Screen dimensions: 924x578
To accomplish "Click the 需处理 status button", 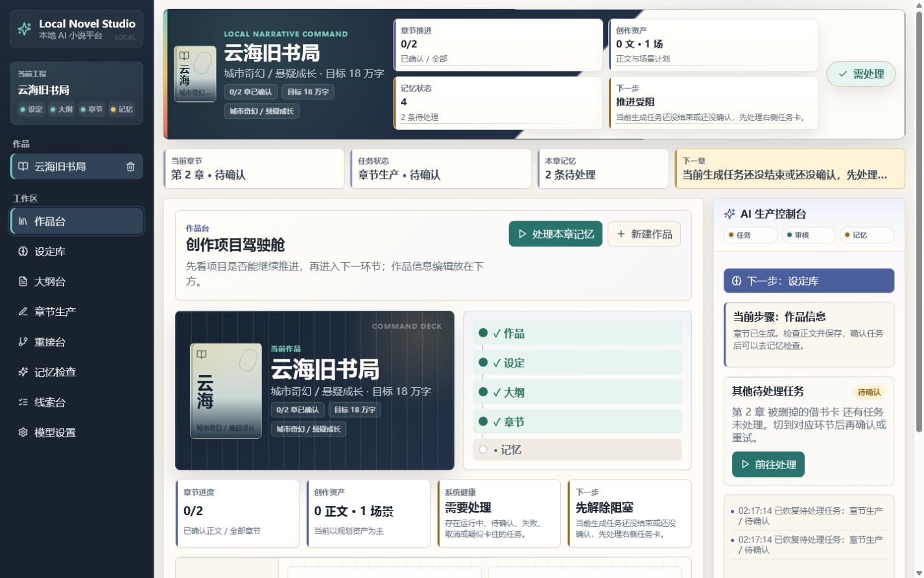I will [x=861, y=74].
